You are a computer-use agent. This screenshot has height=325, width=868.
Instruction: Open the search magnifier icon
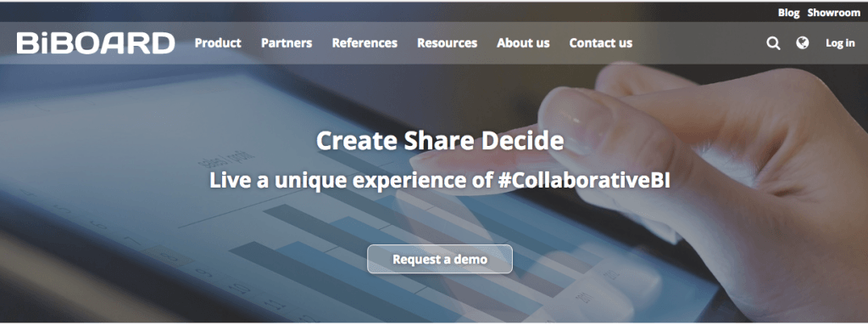pyautogui.click(x=773, y=43)
